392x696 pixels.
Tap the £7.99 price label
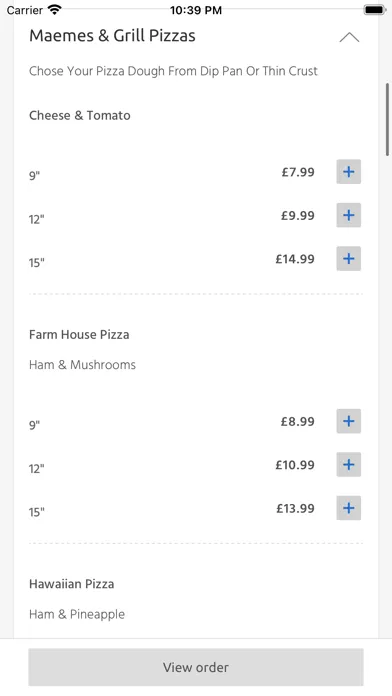point(298,172)
